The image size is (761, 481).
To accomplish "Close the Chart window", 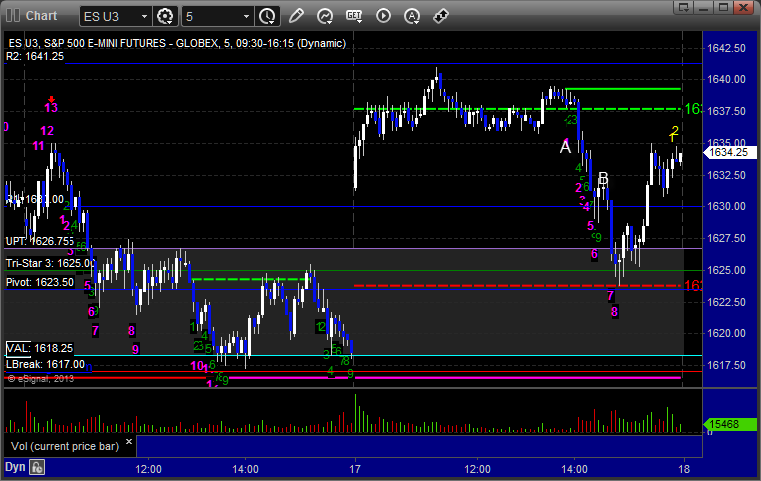I will pos(743,7).
